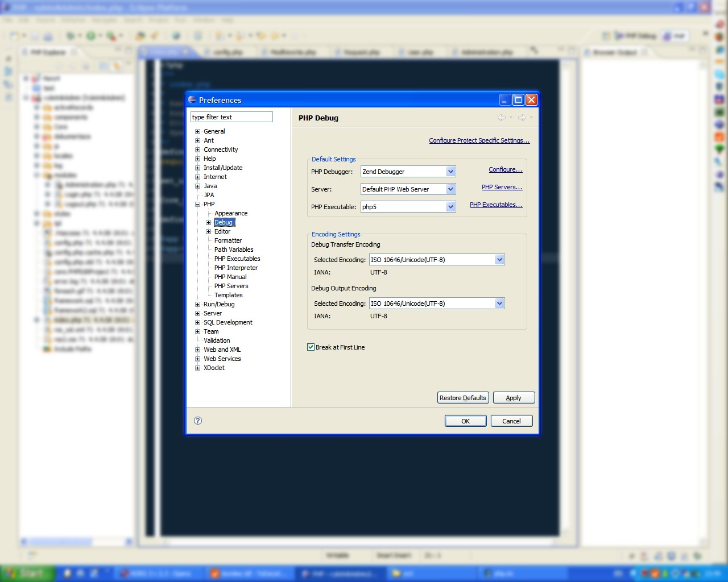
Task: Click the type filter text field
Action: 231,117
